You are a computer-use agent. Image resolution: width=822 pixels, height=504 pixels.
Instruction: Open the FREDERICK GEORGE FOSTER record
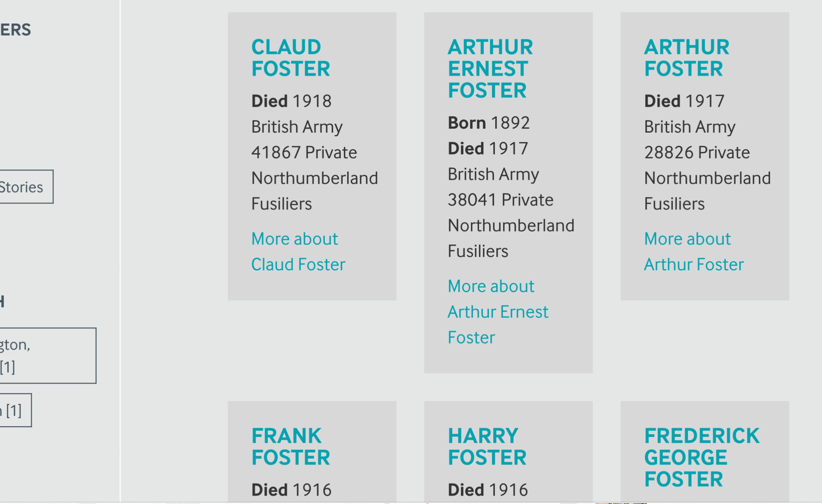coord(704,458)
